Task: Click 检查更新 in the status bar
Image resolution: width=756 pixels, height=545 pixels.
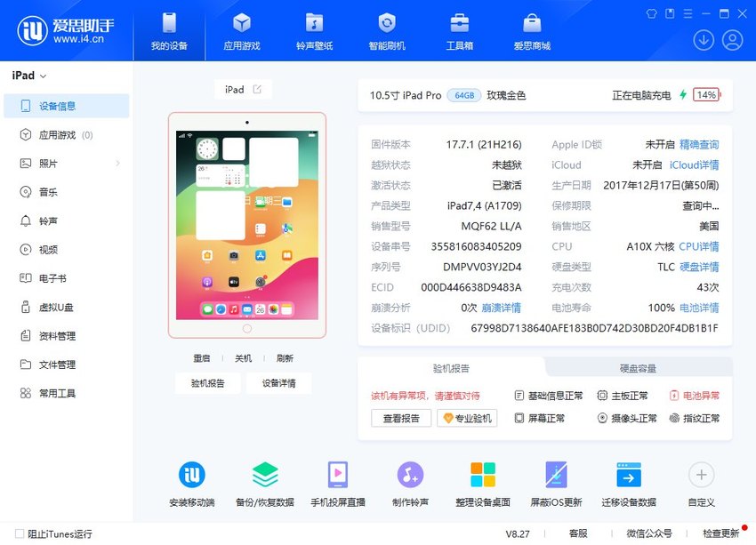Action: tap(720, 533)
